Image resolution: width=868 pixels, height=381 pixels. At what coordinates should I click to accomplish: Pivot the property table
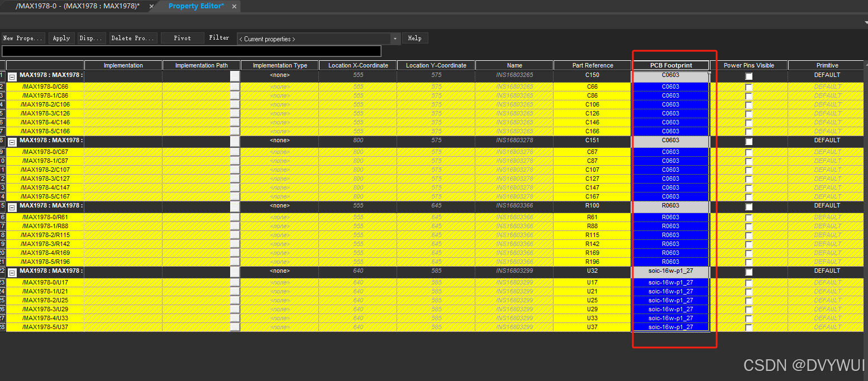[x=182, y=38]
